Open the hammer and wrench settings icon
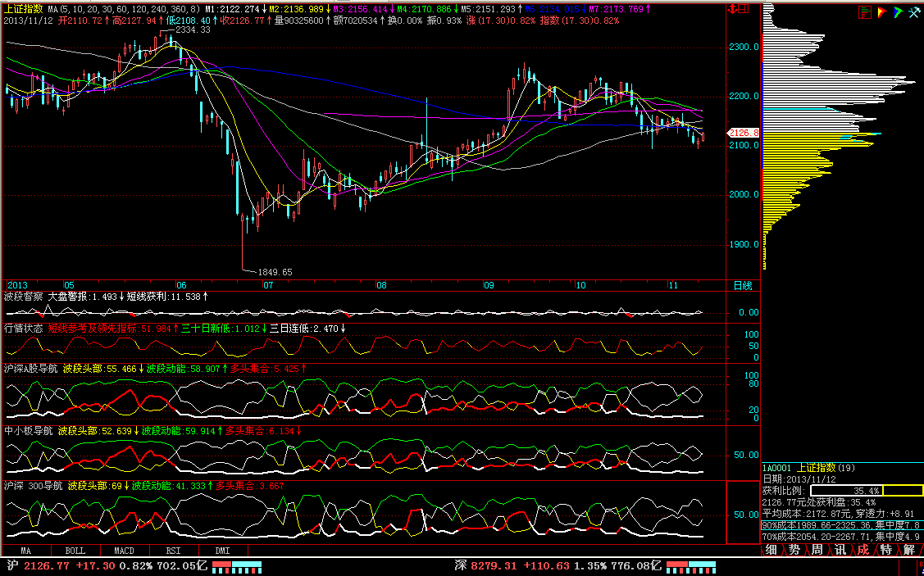The height and width of the screenshot is (576, 924). point(914,11)
